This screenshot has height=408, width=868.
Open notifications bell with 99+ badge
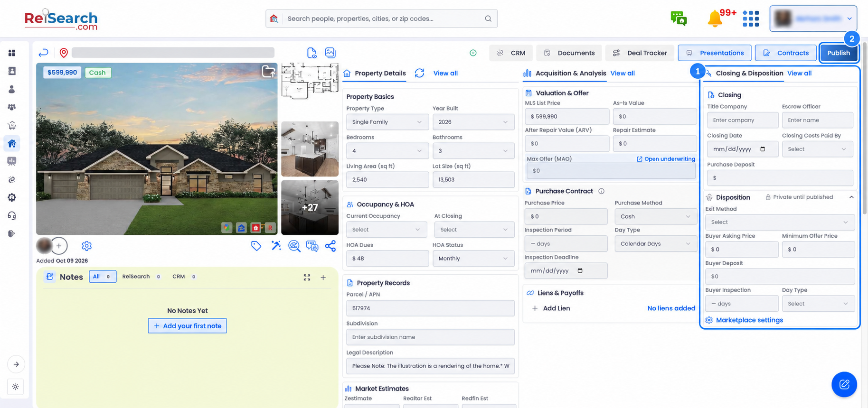click(x=715, y=19)
